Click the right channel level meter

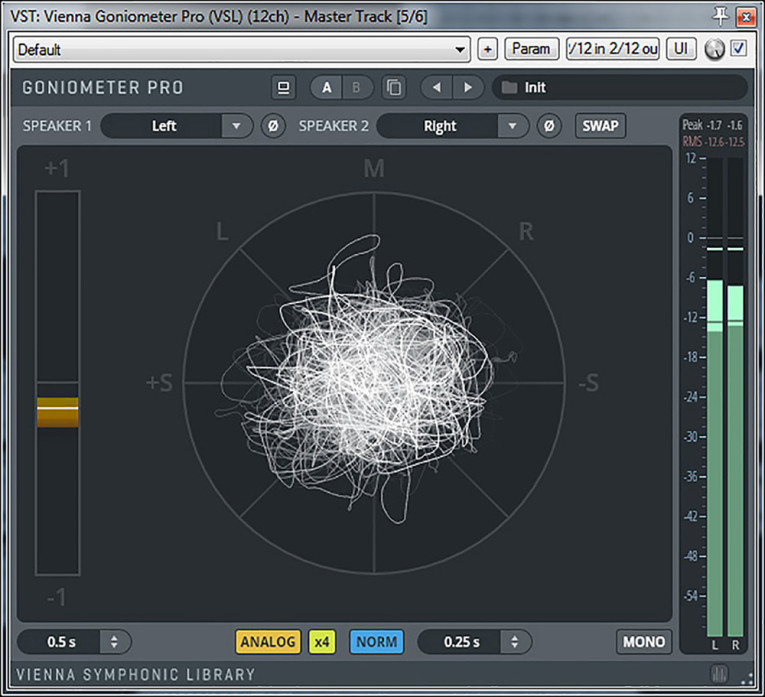(735, 396)
